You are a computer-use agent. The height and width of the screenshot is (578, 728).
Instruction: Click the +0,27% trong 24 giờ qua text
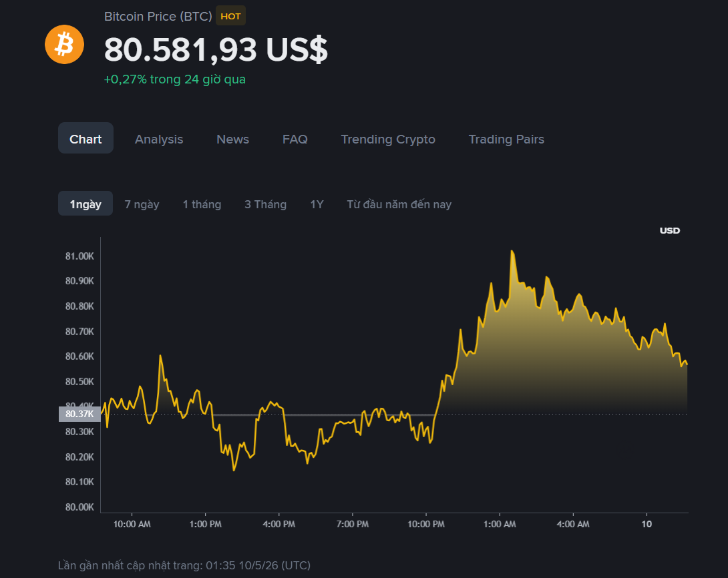(x=174, y=79)
